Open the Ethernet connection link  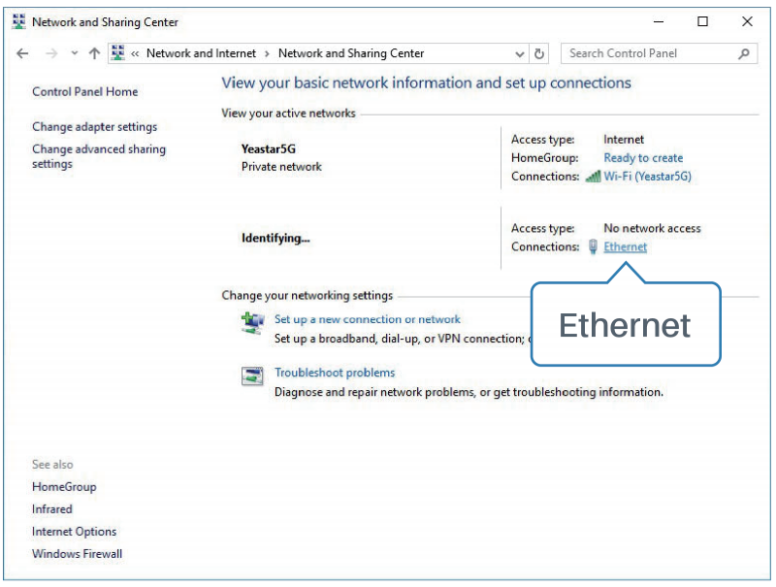(x=625, y=246)
